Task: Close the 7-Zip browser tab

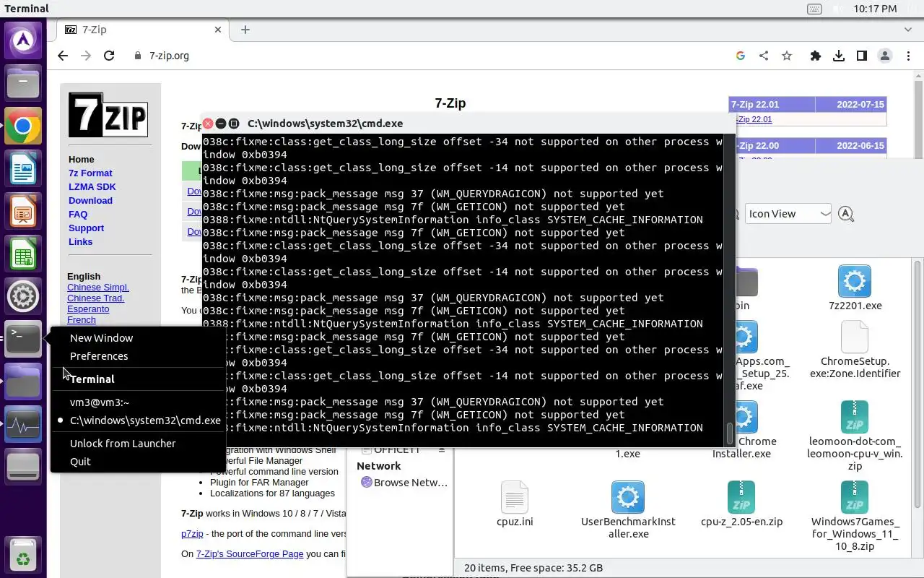Action: tap(218, 30)
